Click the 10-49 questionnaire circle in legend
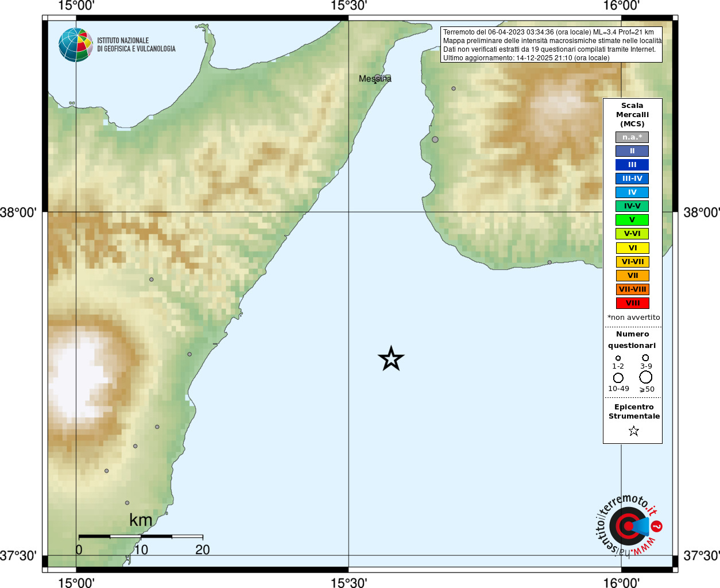 tap(618, 378)
